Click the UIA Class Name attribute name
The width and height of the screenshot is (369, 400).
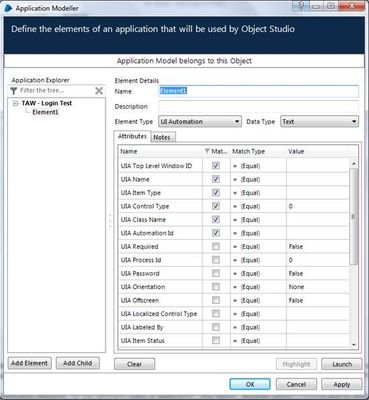coord(143,220)
